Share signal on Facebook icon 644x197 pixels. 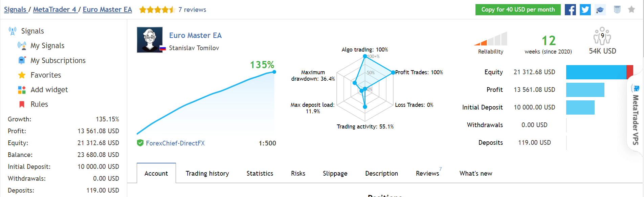pyautogui.click(x=570, y=9)
